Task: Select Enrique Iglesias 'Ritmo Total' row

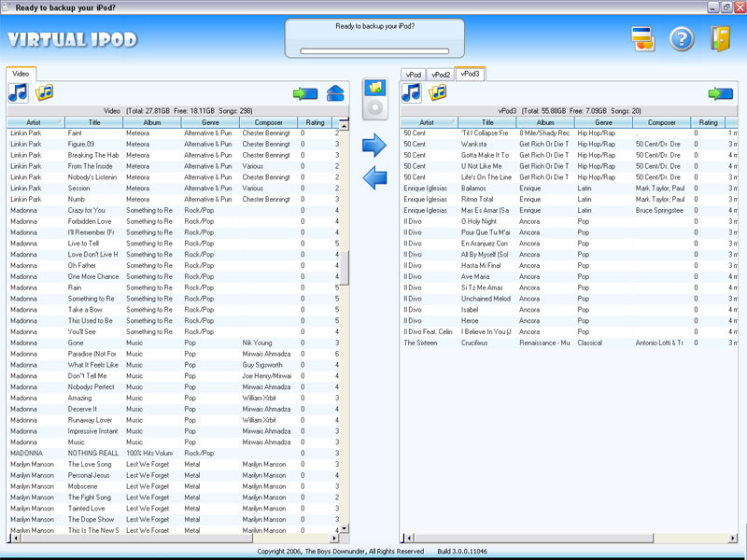Action: (570, 199)
